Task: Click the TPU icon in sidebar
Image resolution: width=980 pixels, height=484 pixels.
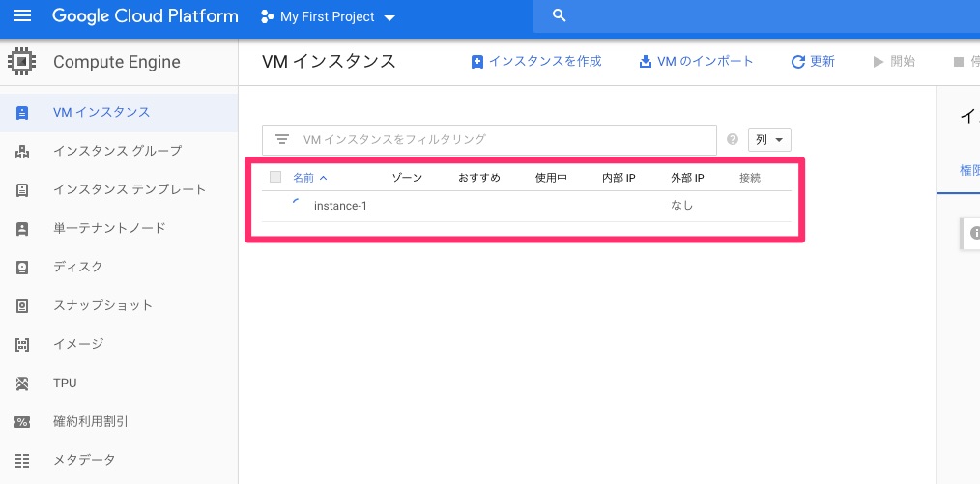Action: click(22, 384)
